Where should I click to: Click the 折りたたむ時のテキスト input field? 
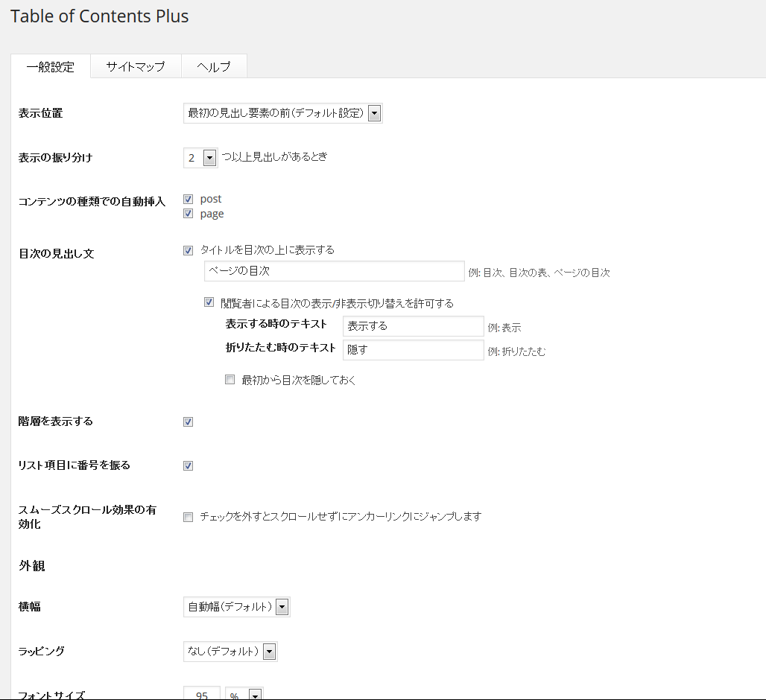coord(414,350)
